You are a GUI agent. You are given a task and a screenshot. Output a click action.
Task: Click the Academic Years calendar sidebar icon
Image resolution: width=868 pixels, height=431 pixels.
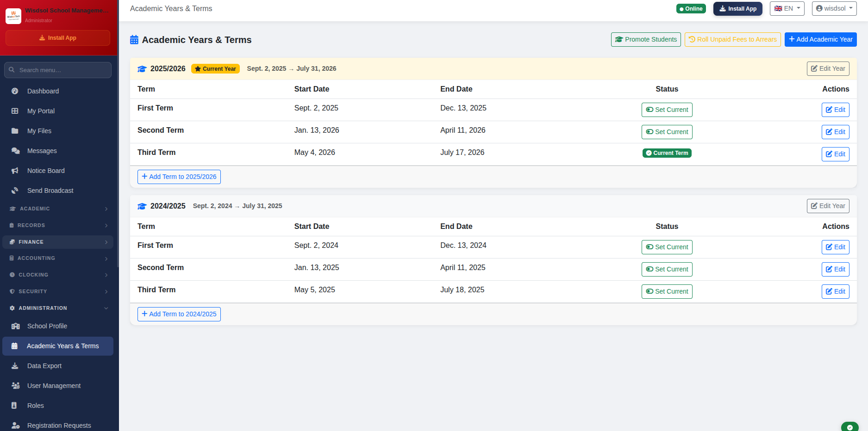coord(14,346)
